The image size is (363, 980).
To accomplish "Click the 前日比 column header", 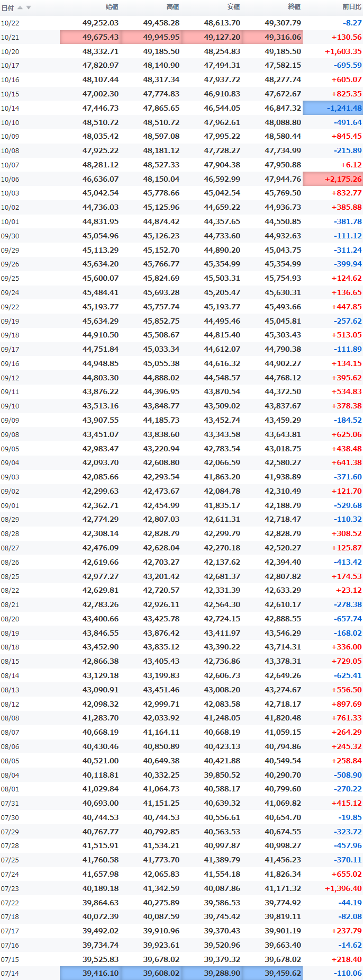I will click(352, 7).
